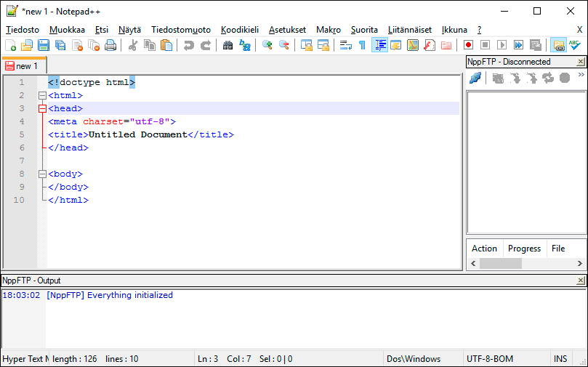Open the Replace tool icon

tap(244, 45)
